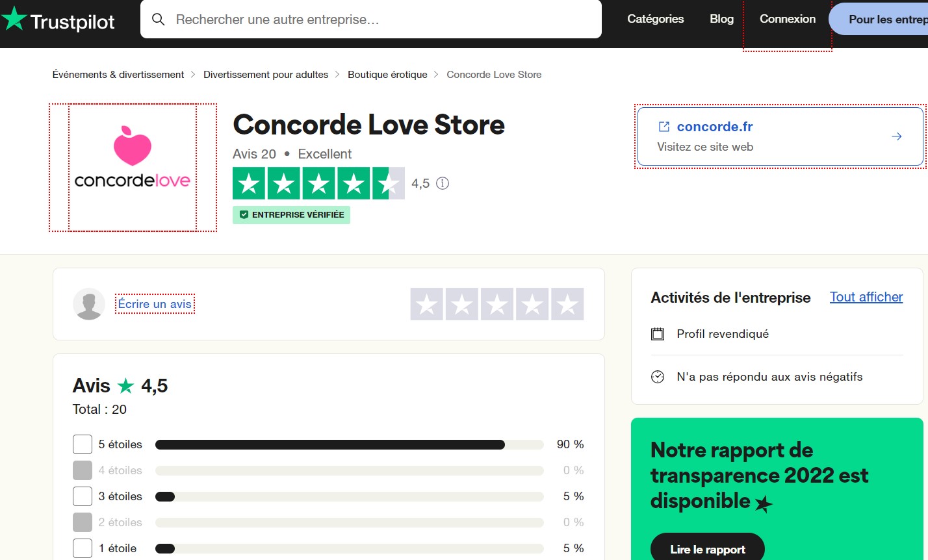Click N'a pas répondu aux avis négatifs
Screen dimensions: 928x560
769,377
